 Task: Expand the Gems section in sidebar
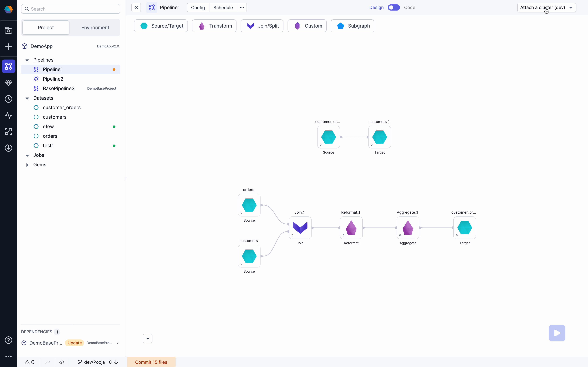point(27,164)
